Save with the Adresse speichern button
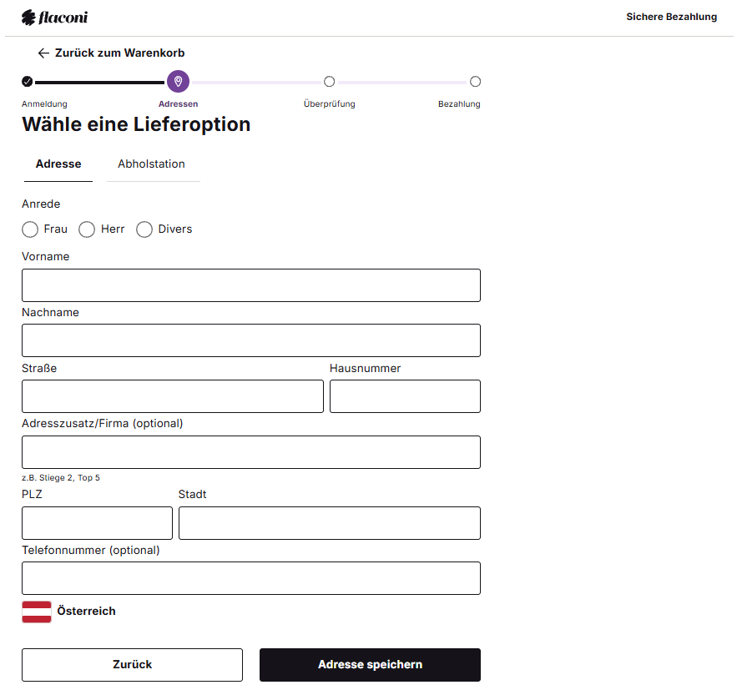 pyautogui.click(x=370, y=665)
